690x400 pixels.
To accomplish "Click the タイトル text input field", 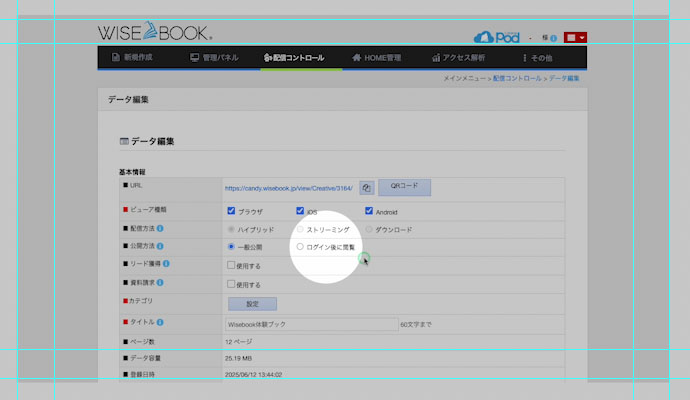I will pyautogui.click(x=311, y=323).
